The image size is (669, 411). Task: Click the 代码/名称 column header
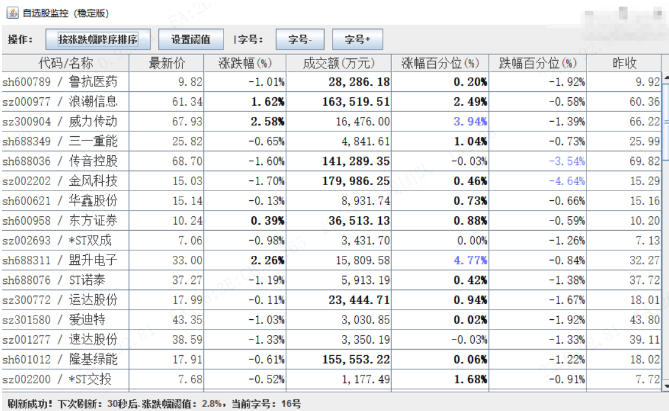[x=65, y=63]
